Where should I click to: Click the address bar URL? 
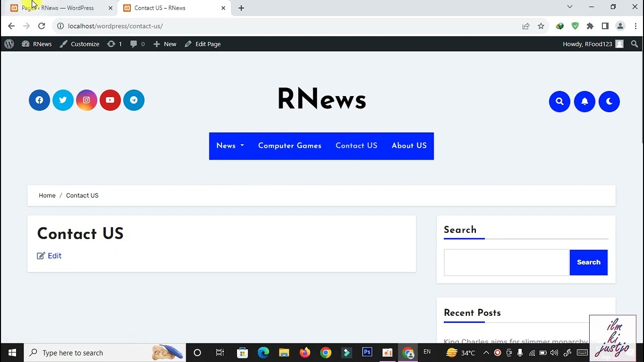tap(115, 26)
